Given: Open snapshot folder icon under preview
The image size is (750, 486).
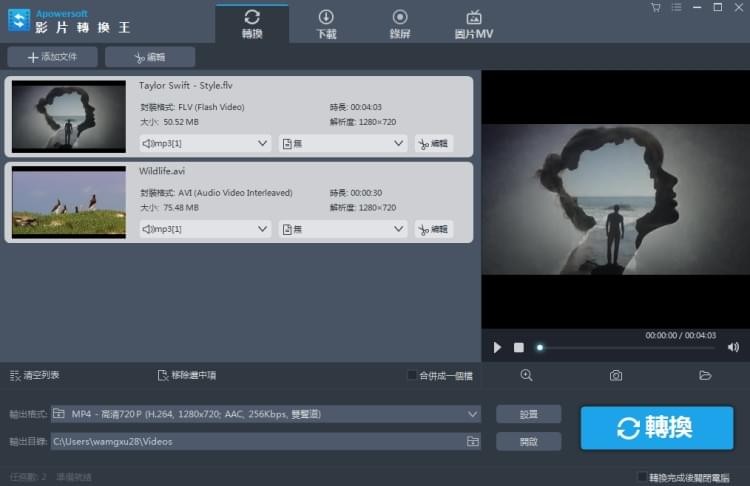Looking at the screenshot, I should click(705, 376).
